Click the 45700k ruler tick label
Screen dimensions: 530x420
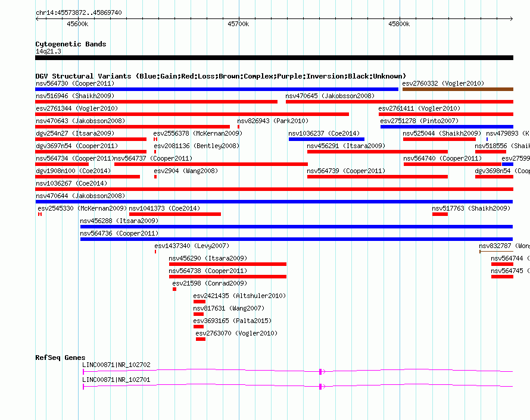pos(238,24)
